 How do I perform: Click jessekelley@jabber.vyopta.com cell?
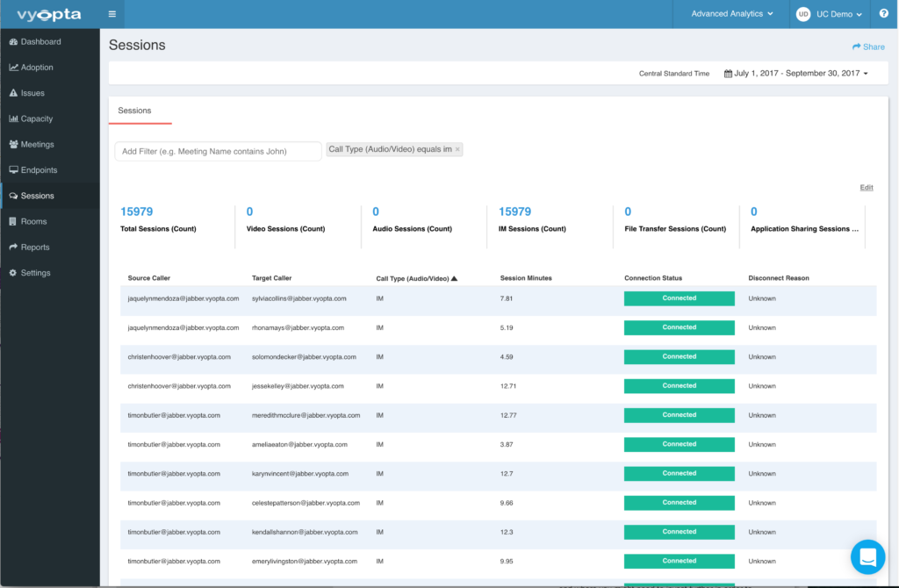pyautogui.click(x=298, y=386)
